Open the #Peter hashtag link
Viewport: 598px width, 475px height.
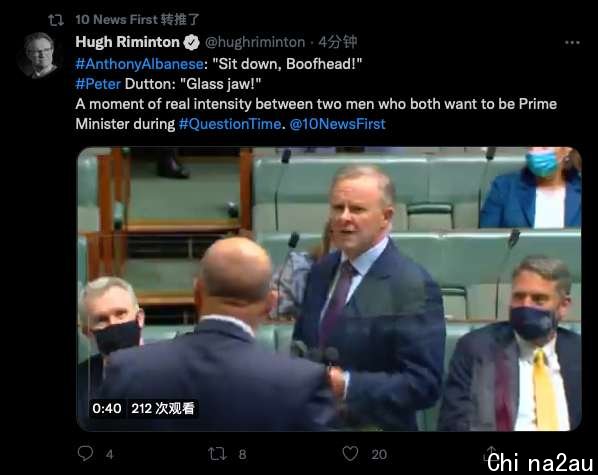tap(98, 84)
